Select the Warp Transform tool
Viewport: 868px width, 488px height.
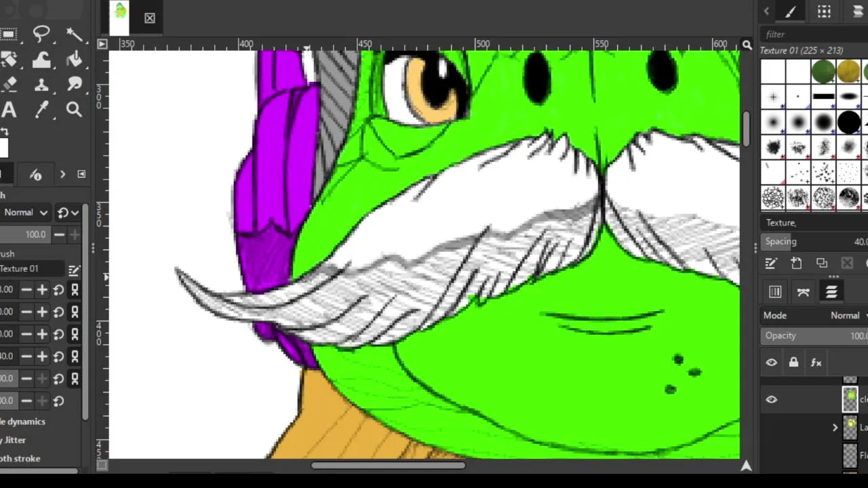tap(41, 60)
